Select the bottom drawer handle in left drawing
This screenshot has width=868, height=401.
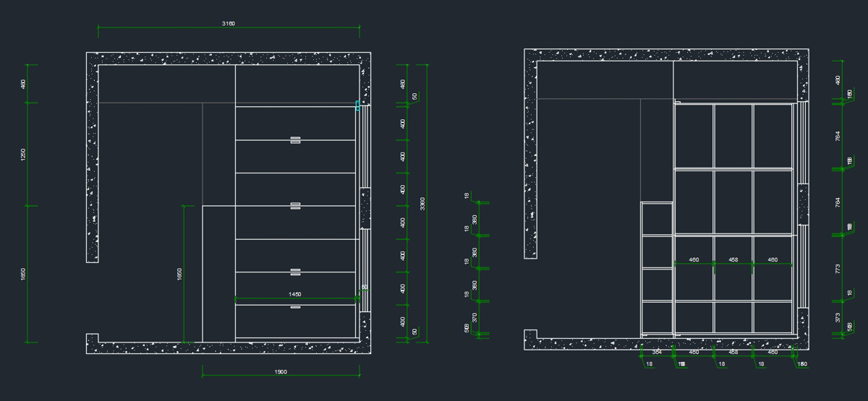click(x=295, y=308)
